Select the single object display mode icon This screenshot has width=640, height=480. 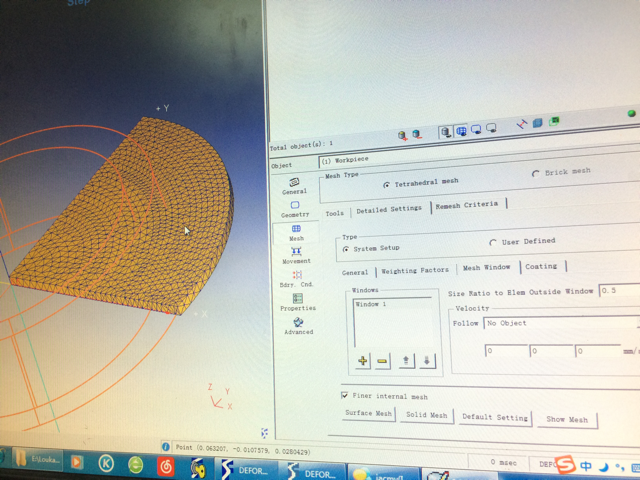pyautogui.click(x=446, y=132)
